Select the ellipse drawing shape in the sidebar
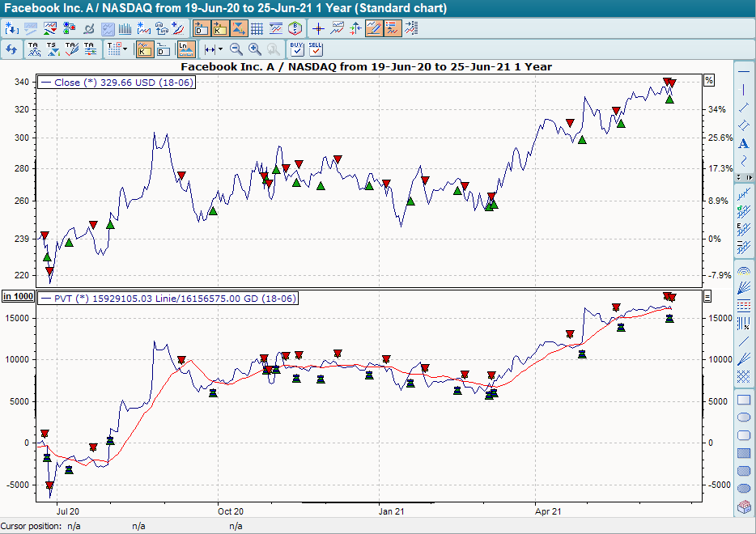This screenshot has height=534, width=756. click(743, 416)
